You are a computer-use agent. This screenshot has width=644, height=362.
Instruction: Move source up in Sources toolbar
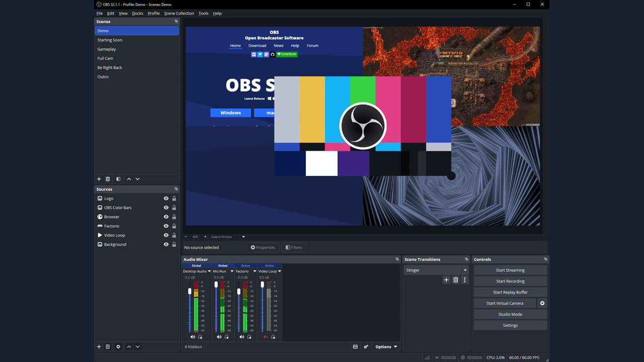(x=129, y=346)
